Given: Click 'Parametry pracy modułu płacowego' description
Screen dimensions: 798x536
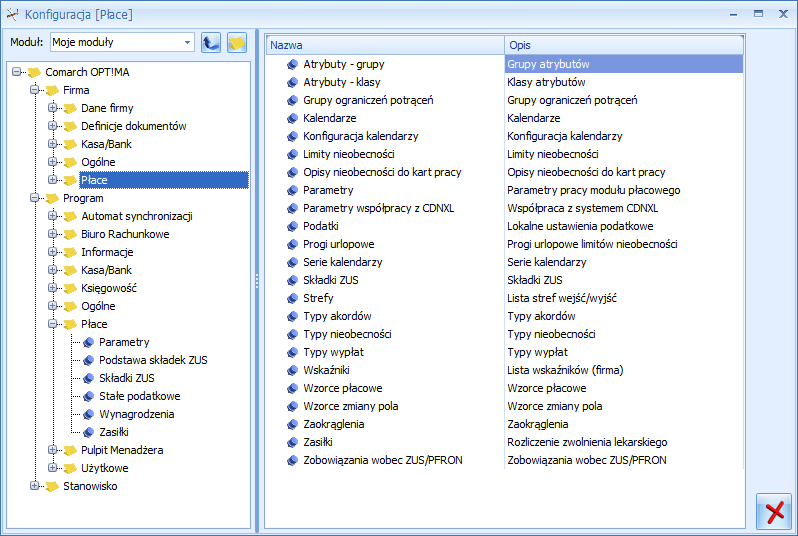Looking at the screenshot, I should click(593, 190).
